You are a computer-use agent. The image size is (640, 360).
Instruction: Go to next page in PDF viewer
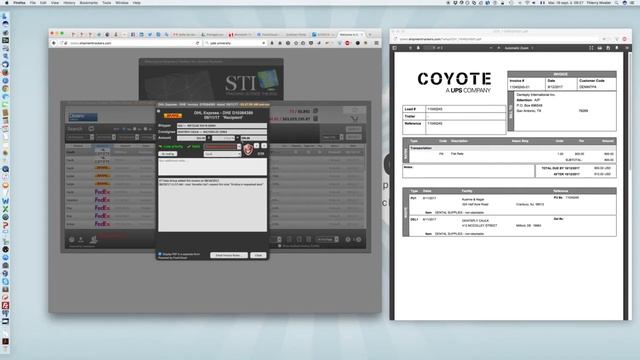pos(418,48)
